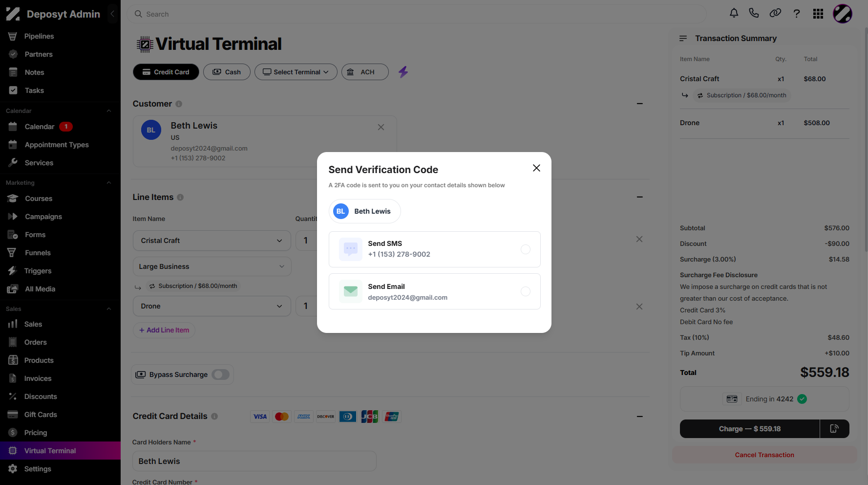
Task: Open the link icon in top bar
Action: 775,13
